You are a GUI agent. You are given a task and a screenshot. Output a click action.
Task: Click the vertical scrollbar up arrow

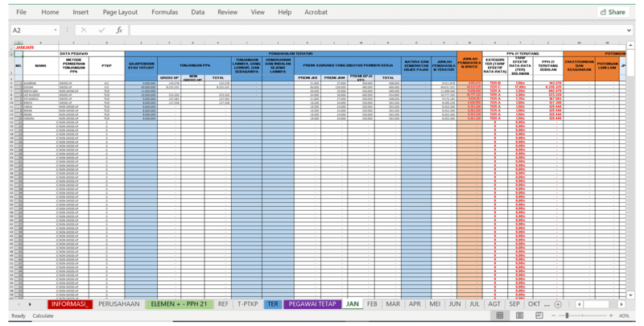tap(630, 45)
